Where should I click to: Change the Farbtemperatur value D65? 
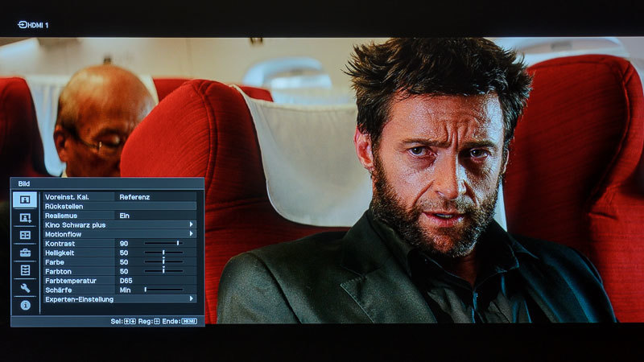click(x=126, y=281)
